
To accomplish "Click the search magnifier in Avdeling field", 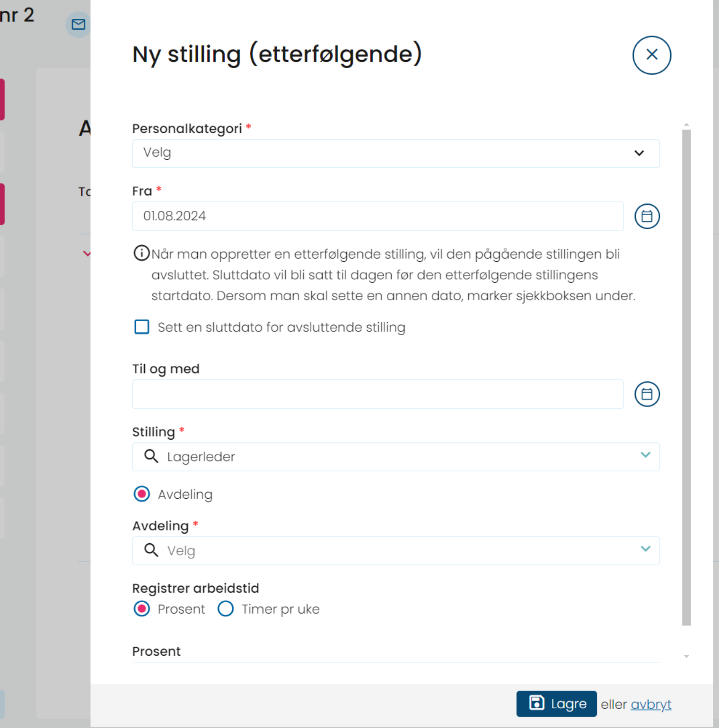I will 151,550.
